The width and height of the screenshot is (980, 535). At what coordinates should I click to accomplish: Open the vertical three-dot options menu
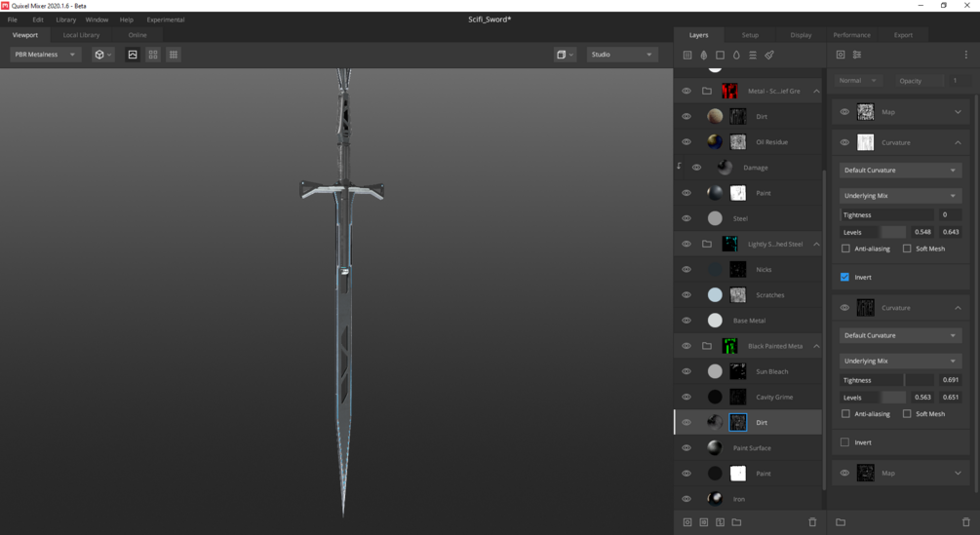pos(965,55)
